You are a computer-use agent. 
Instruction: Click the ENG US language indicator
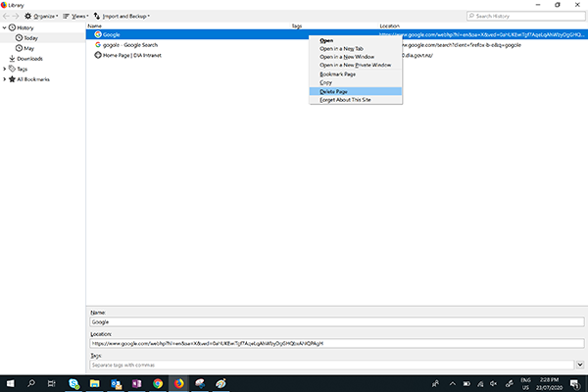(x=525, y=384)
